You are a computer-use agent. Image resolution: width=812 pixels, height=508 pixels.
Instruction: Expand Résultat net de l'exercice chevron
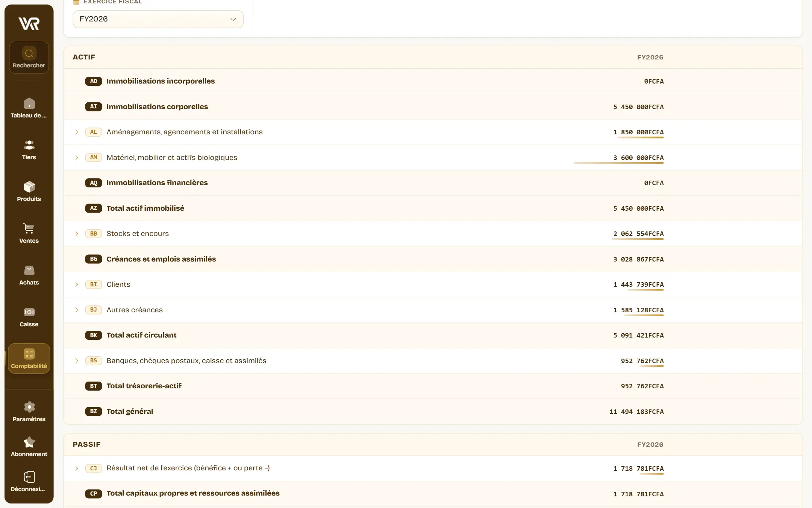point(77,468)
